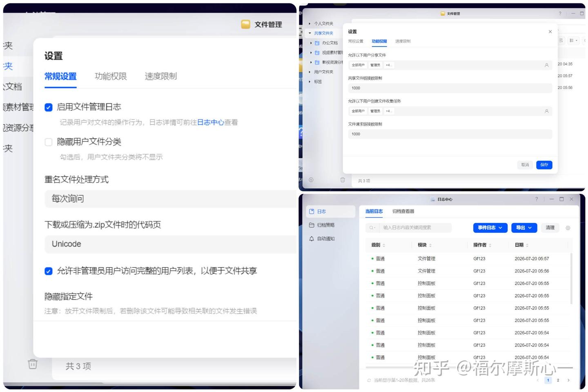Click the help question mark in 文件管理 title bar

click(560, 13)
